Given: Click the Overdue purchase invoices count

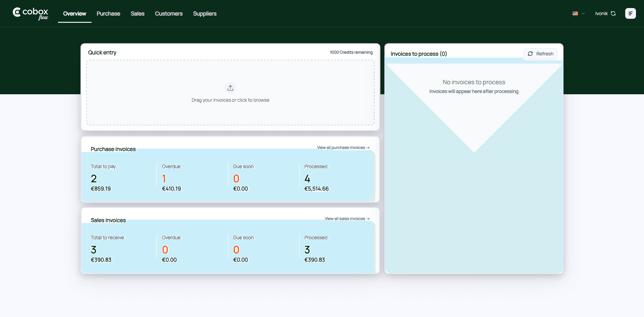Looking at the screenshot, I should [x=164, y=178].
